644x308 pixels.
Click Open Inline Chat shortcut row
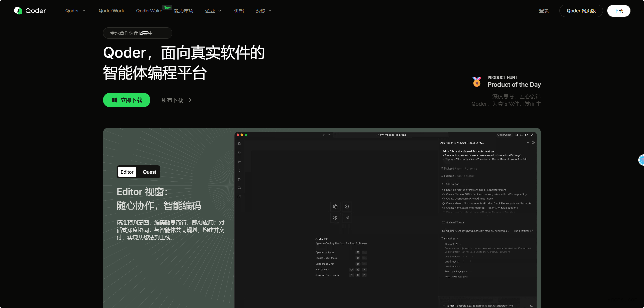click(341, 264)
